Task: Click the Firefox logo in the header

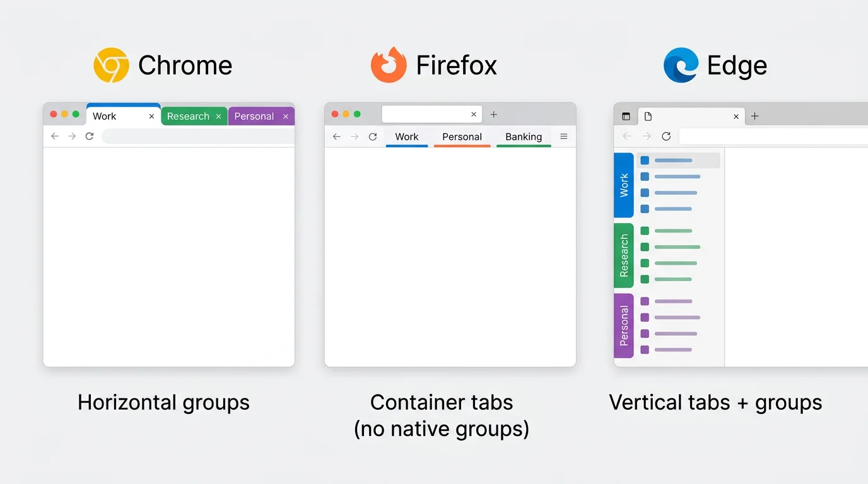Action: coord(388,65)
